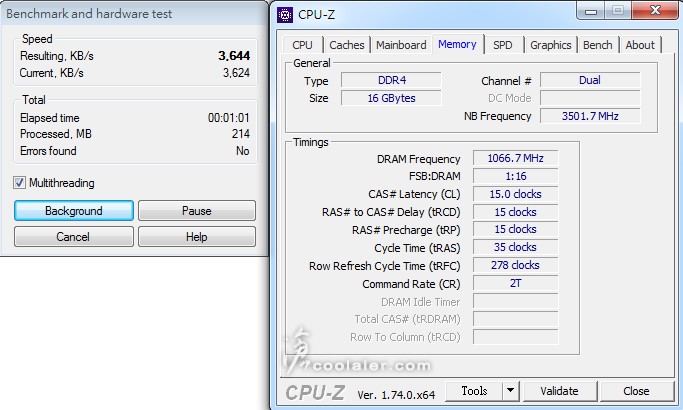
Task: Click the tRFC value 278 clocks
Action: click(x=515, y=265)
